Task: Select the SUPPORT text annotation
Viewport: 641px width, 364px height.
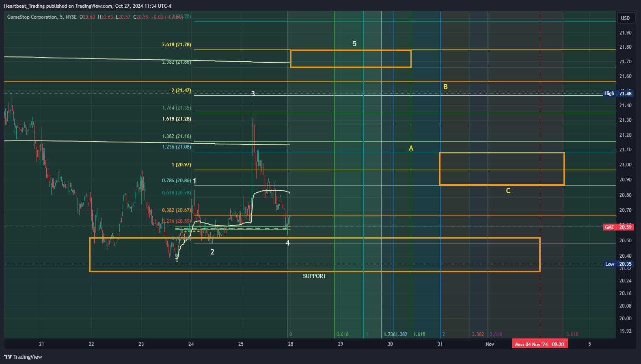Action: pos(314,276)
